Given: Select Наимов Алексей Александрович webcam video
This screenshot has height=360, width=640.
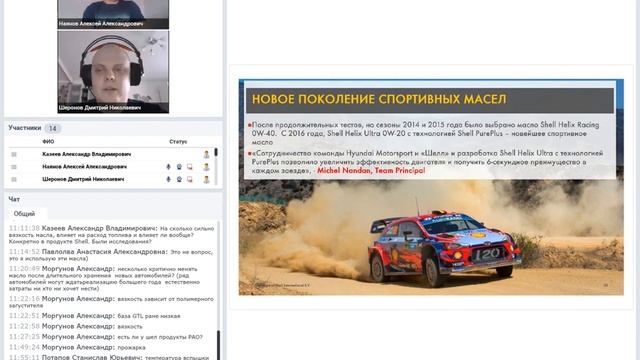Looking at the screenshot, I should point(113,14).
